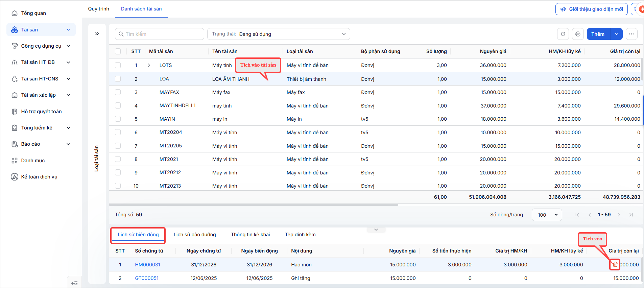Change the rows-per-page 100 selector
644x288 pixels.
(x=547, y=215)
